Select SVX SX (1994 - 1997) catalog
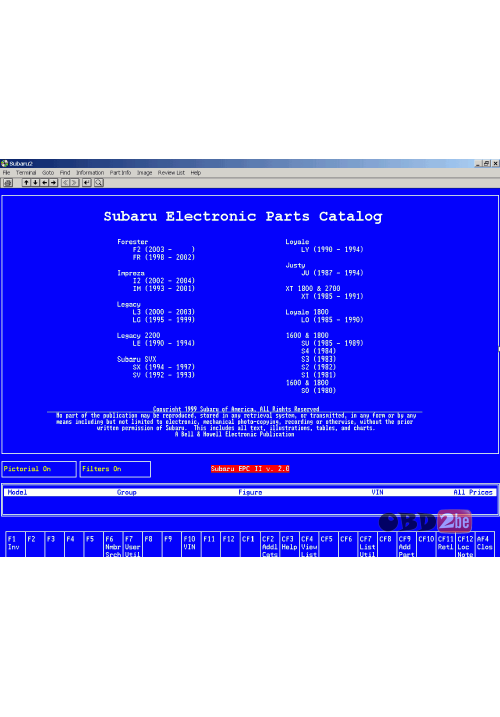Screen dimensions: 500x717 point(164,367)
